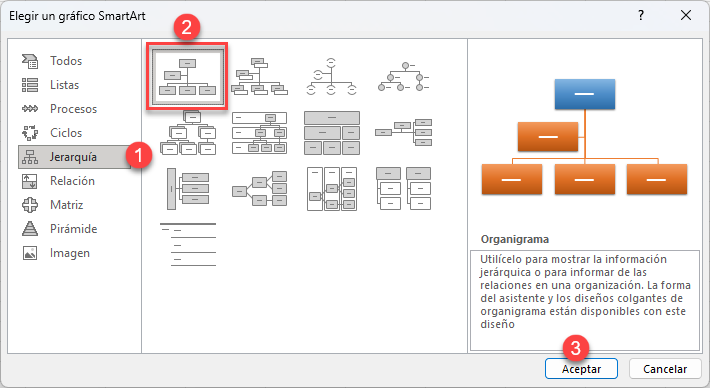Click the Listas category icon
This screenshot has height=388, width=710.
tap(30, 85)
